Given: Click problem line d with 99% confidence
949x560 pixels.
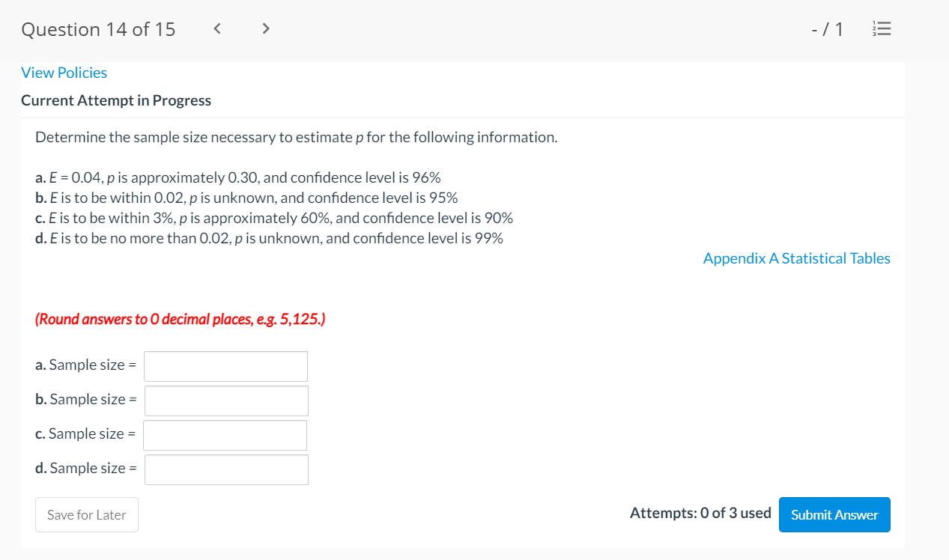Looking at the screenshot, I should [x=269, y=239].
